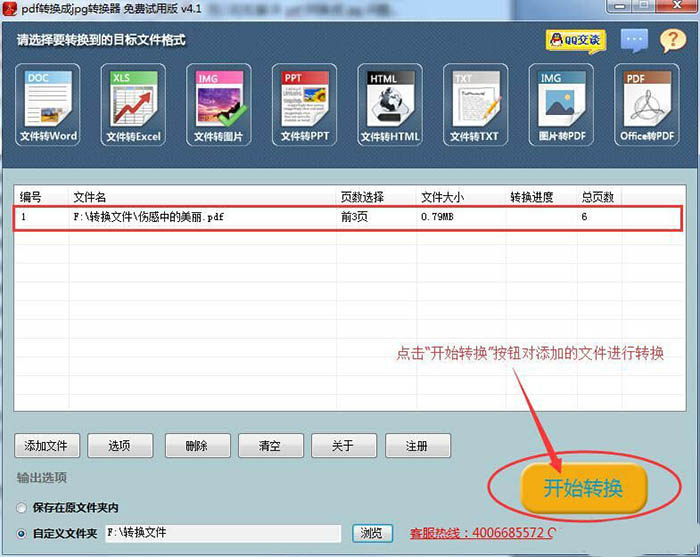Open the 选项 options button
The height and width of the screenshot is (557, 700).
click(120, 445)
